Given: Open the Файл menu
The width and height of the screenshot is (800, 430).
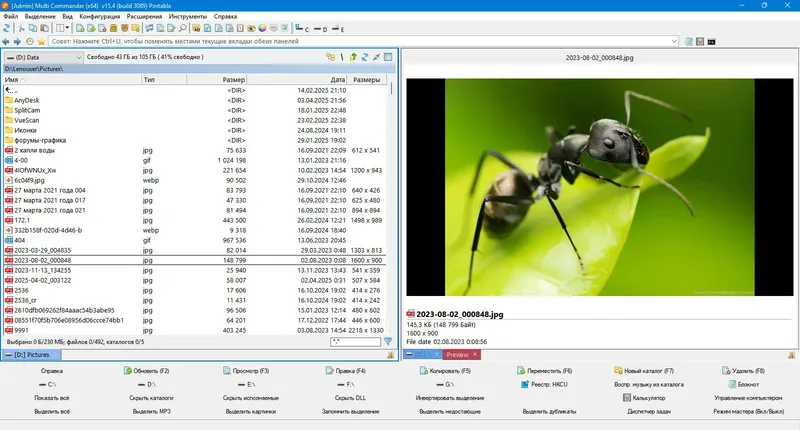Looking at the screenshot, I should pos(10,16).
